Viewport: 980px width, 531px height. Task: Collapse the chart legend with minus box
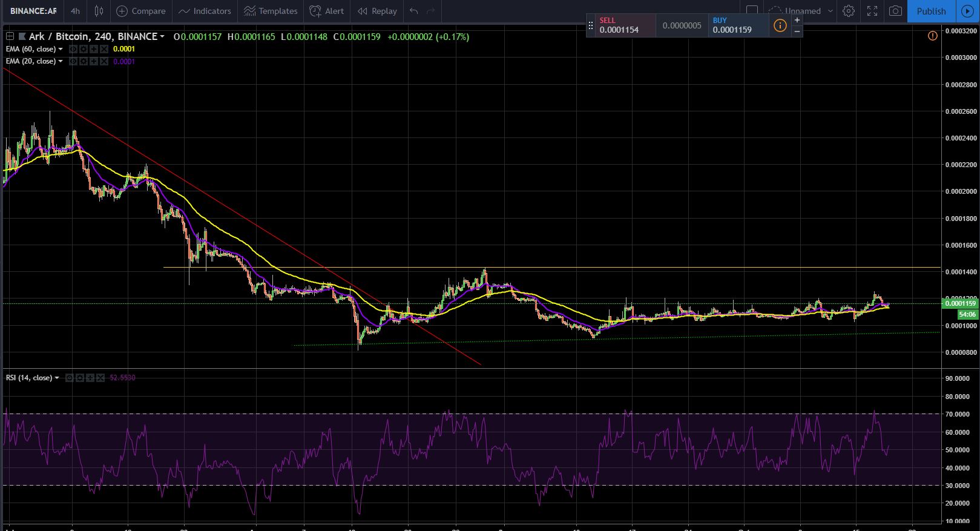(10, 36)
